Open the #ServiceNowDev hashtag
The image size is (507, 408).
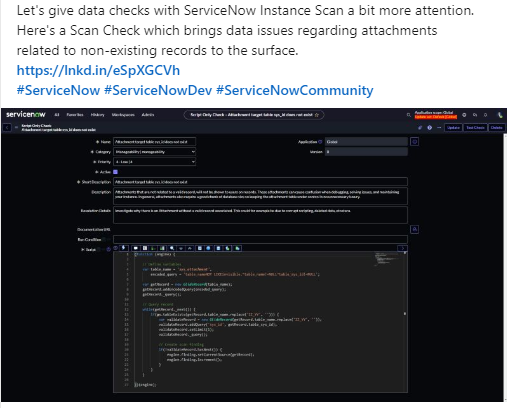(x=158, y=90)
